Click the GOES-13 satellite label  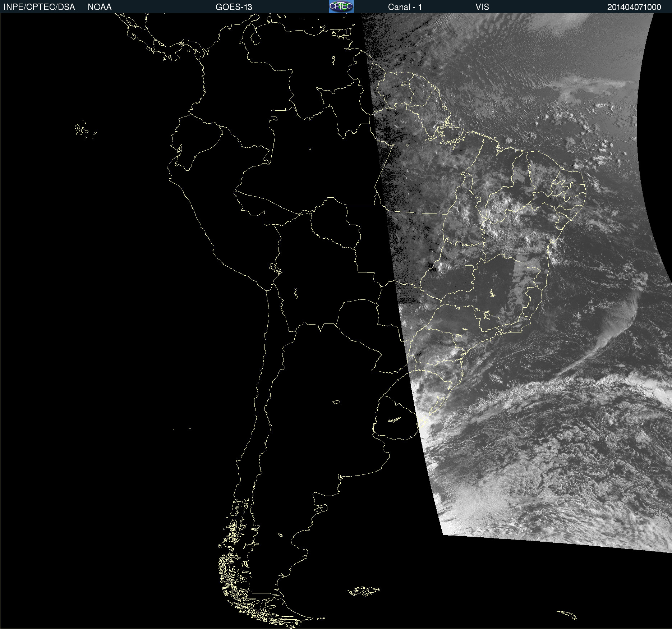234,7
